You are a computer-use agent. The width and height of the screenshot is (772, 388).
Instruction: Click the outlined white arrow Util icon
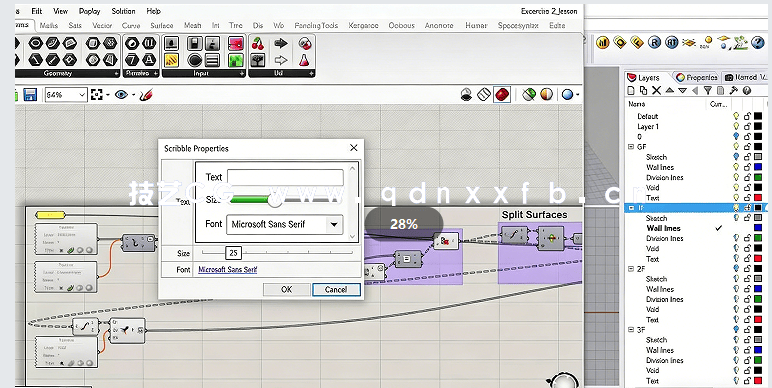[x=281, y=60]
